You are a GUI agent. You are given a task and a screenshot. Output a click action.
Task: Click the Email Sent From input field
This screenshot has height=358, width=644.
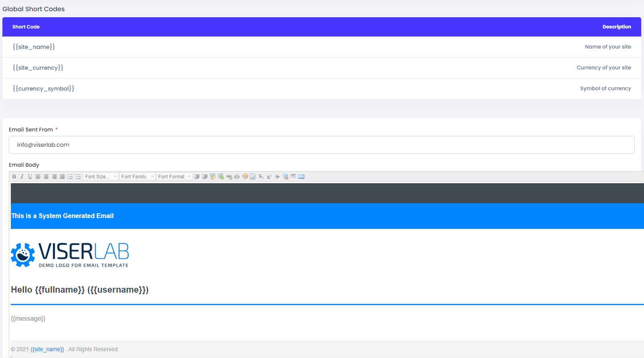click(x=321, y=145)
